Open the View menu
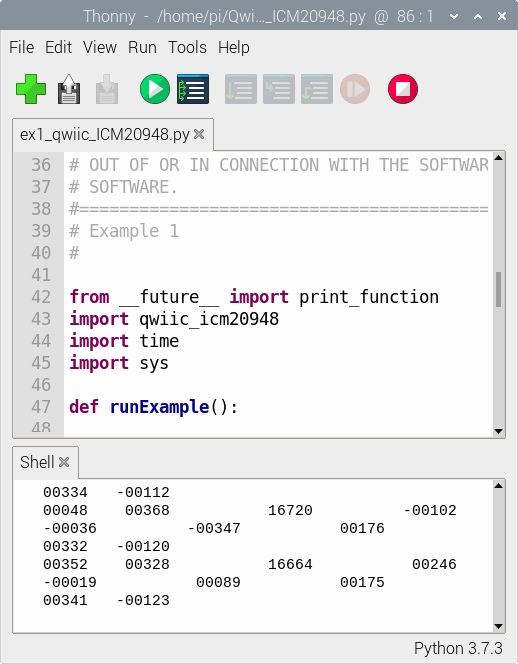 pyautogui.click(x=100, y=47)
